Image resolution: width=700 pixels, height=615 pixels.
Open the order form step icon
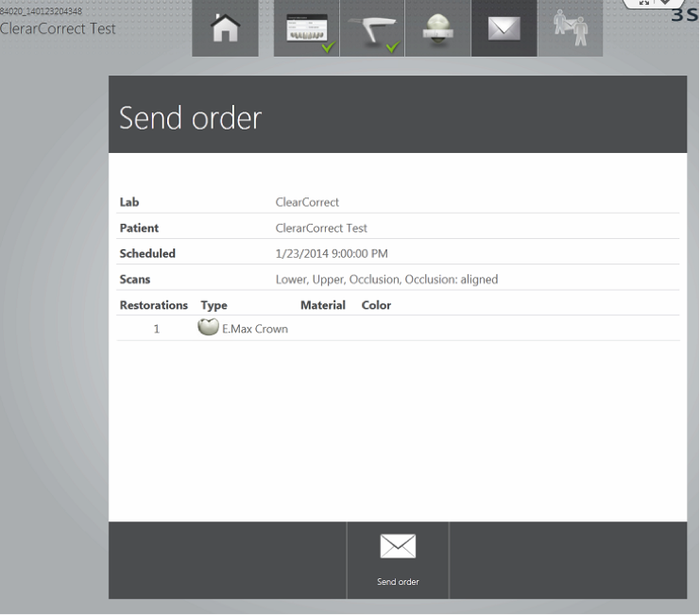tap(307, 28)
